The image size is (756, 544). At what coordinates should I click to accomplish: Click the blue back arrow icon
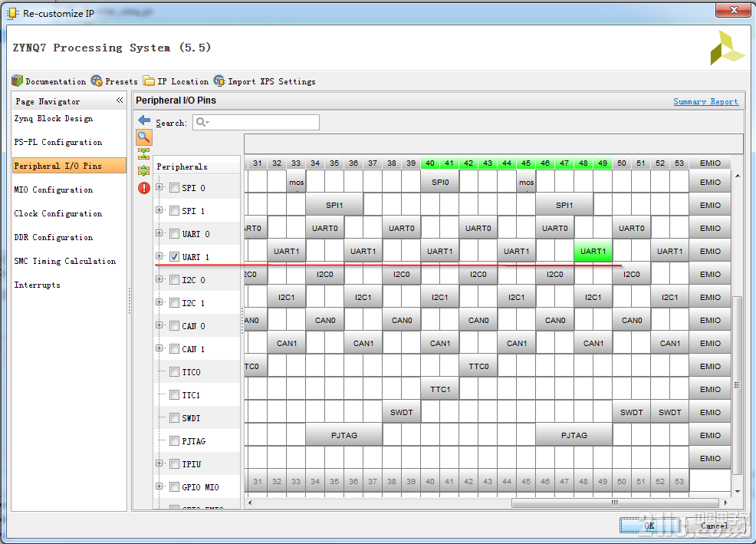point(144,120)
